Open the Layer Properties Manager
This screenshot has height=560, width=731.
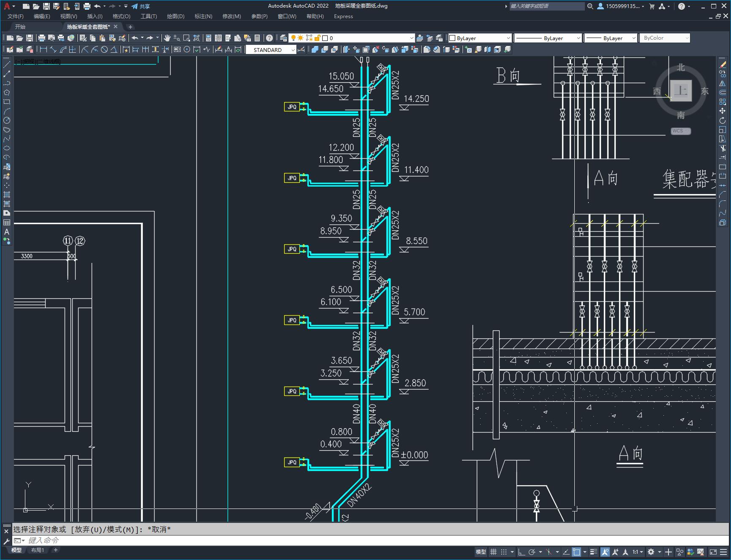(x=283, y=38)
